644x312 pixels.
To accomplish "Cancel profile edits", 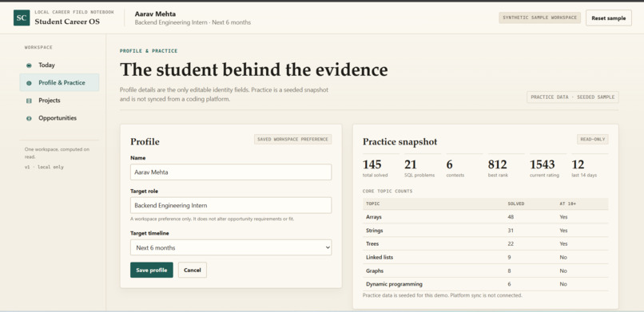I will pos(193,271).
